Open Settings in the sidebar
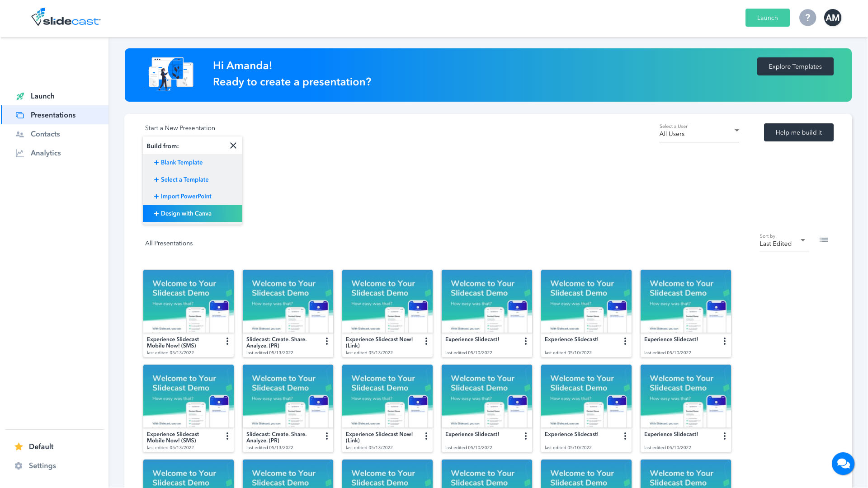 [42, 466]
